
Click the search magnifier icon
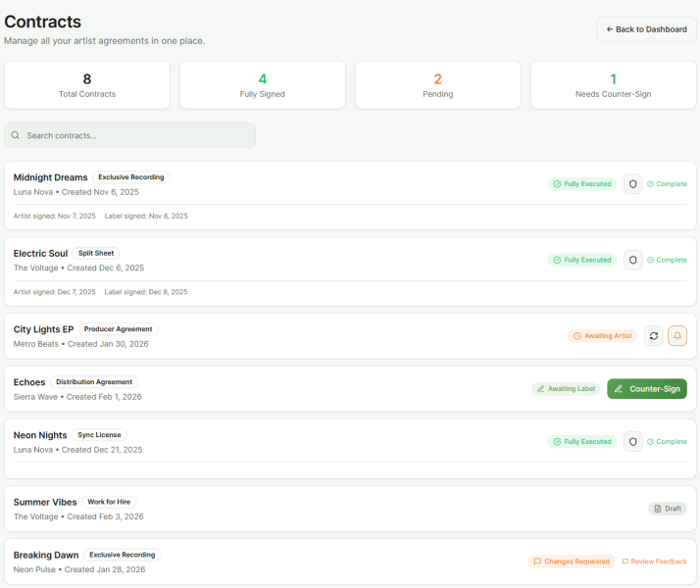click(16, 135)
